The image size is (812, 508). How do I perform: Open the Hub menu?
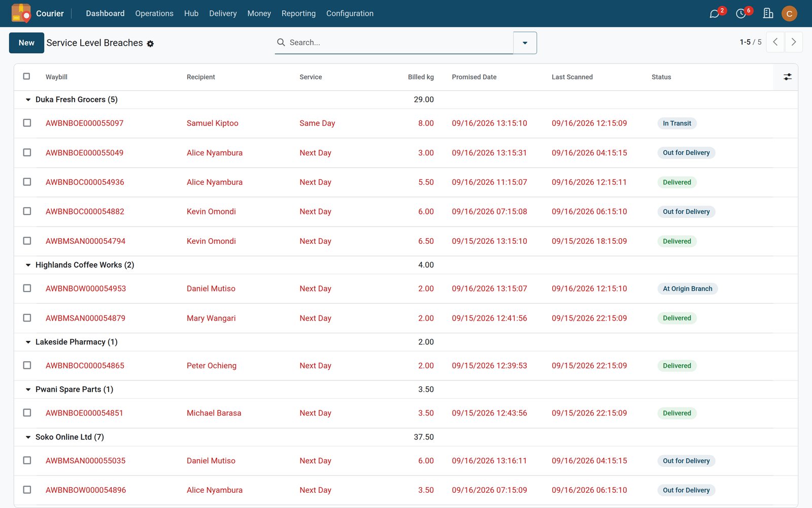click(191, 13)
